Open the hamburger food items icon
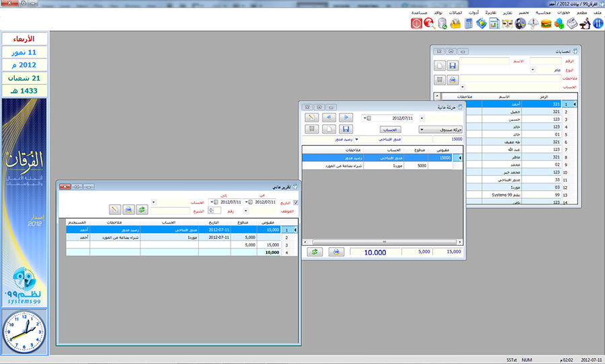Image resolution: width=605 pixels, height=364 pixels. pos(546,24)
